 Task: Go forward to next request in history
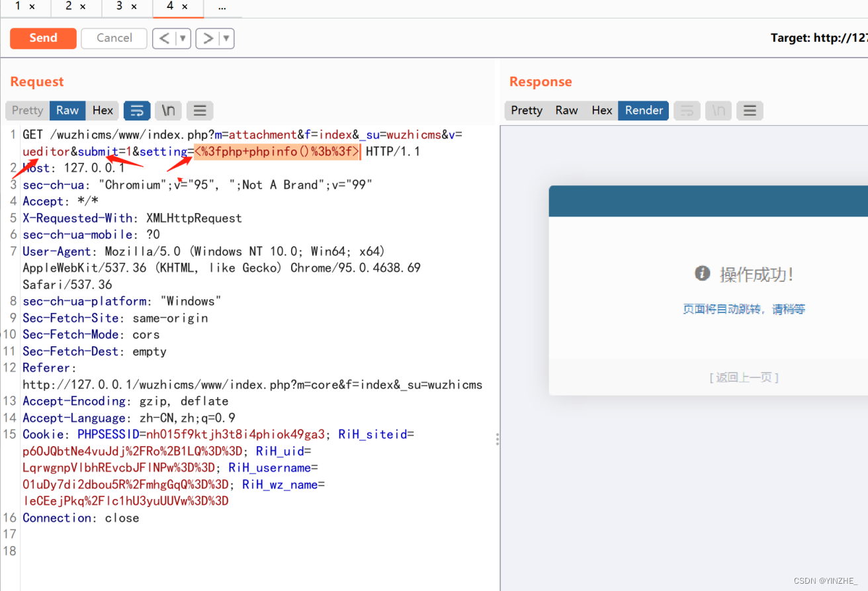click(x=208, y=38)
